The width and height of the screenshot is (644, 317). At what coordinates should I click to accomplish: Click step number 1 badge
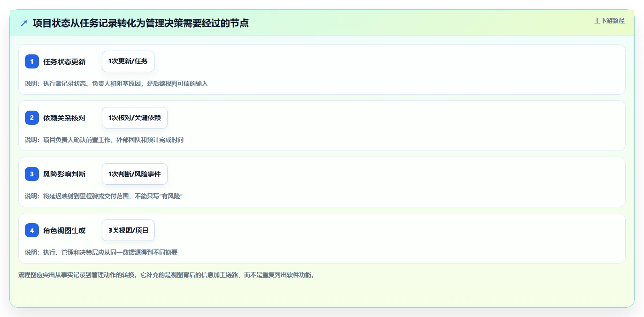(x=32, y=61)
